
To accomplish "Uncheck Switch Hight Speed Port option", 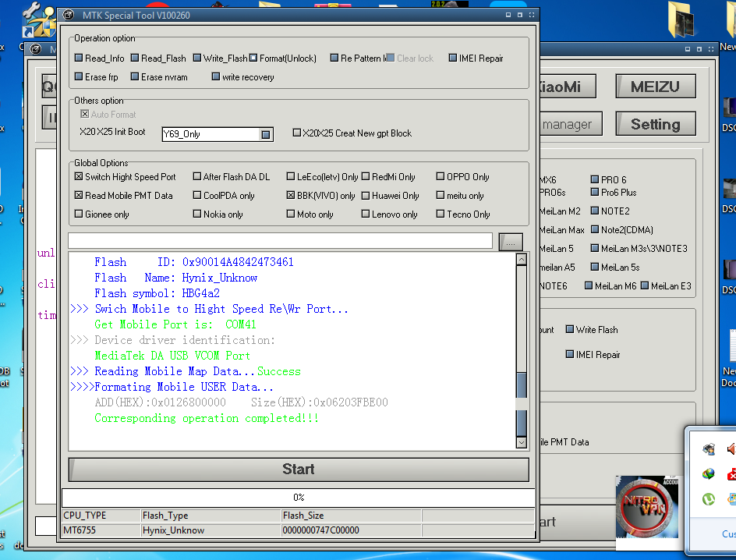I will click(x=79, y=177).
